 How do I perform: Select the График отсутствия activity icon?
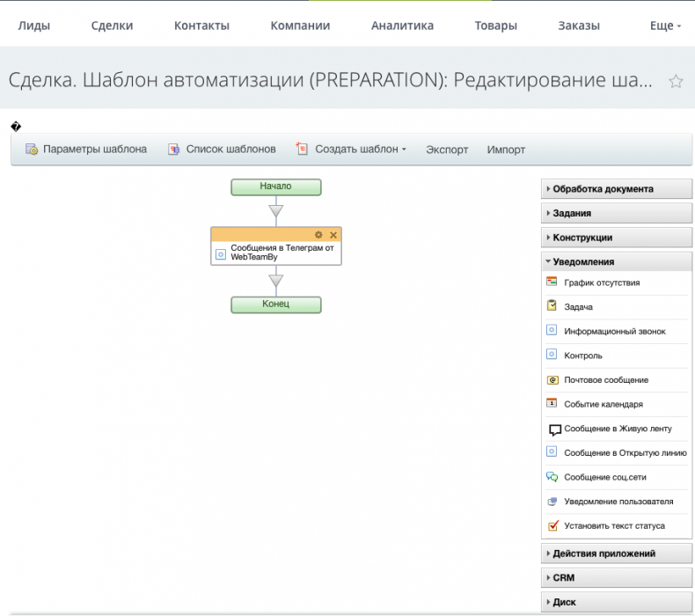(552, 282)
